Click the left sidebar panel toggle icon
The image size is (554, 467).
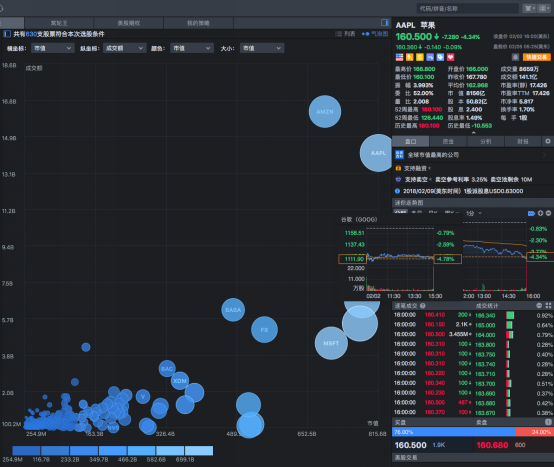[7, 34]
